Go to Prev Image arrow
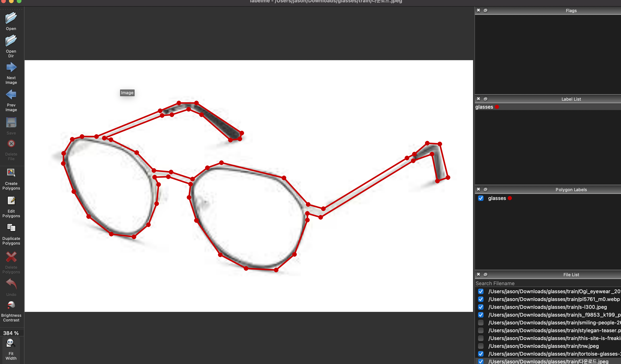This screenshot has height=364, width=621. (11, 94)
